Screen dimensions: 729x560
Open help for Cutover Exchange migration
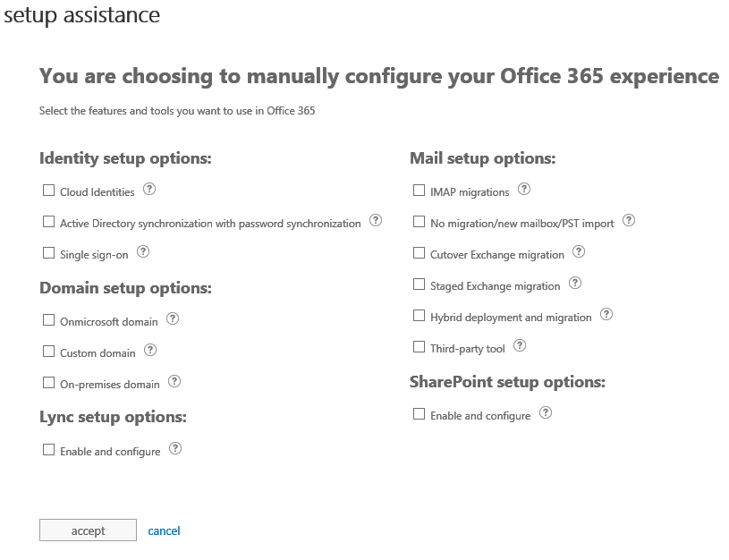[x=579, y=252]
